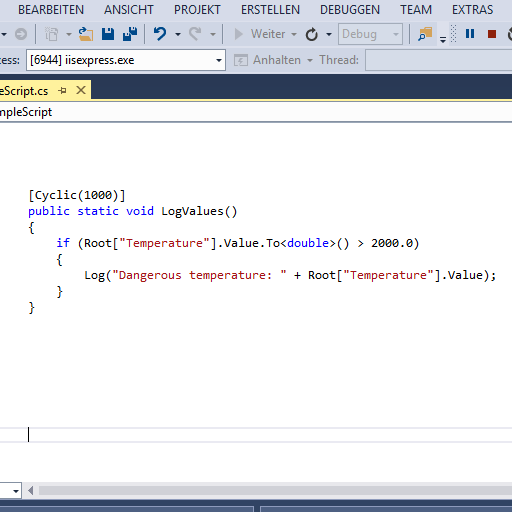
Task: Click the Weiter continue button
Action: 260,34
